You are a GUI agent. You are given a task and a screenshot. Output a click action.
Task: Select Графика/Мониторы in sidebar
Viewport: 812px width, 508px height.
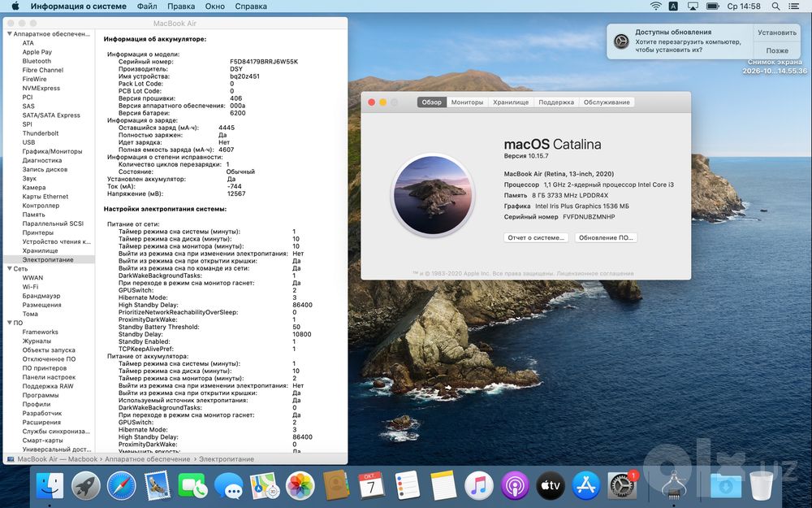point(52,151)
